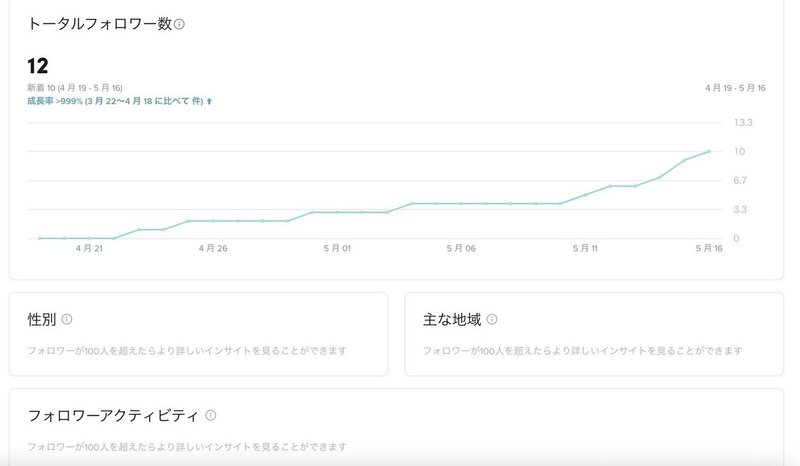The image size is (800, 466).
Task: Click the 性別 heading
Action: [42, 320]
